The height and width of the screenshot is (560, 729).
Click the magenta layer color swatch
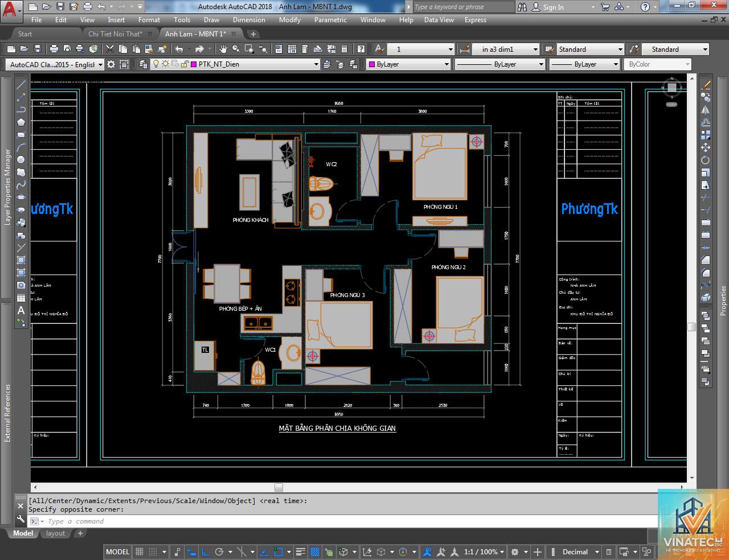194,64
